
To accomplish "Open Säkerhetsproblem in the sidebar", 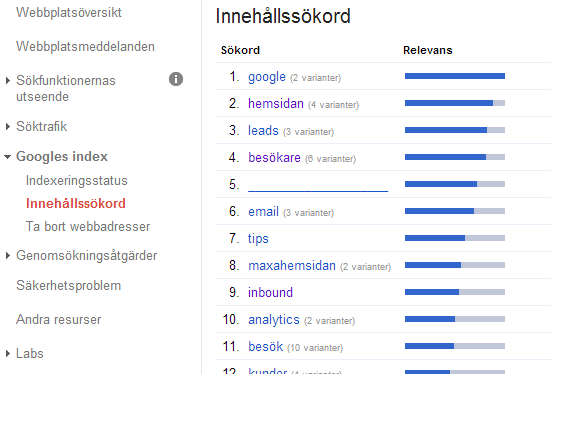I will pos(68,285).
